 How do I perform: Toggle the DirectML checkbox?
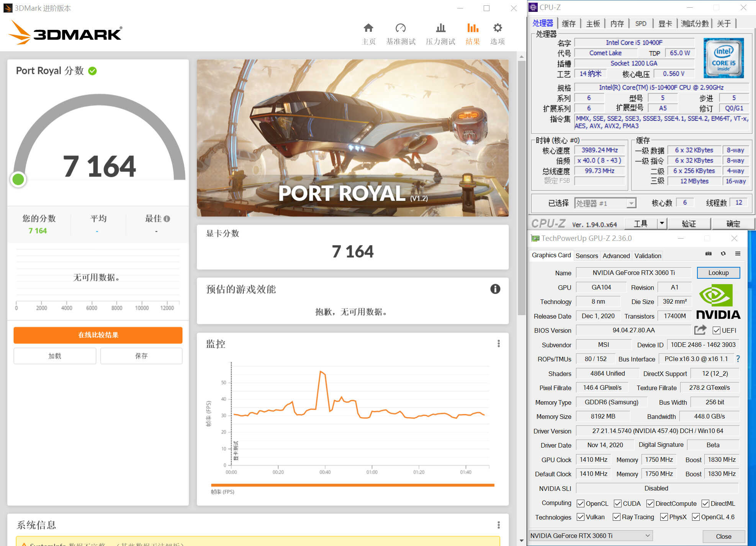coord(705,503)
